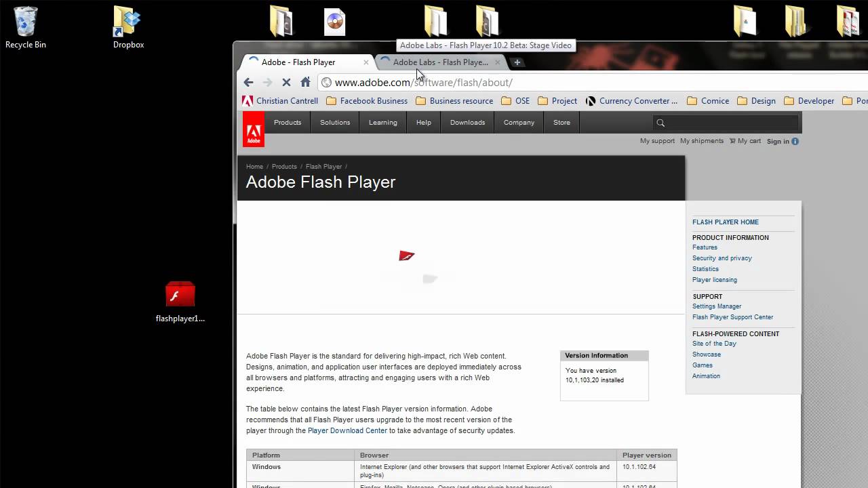868x488 pixels.
Task: Click the My support link
Action: pyautogui.click(x=657, y=141)
